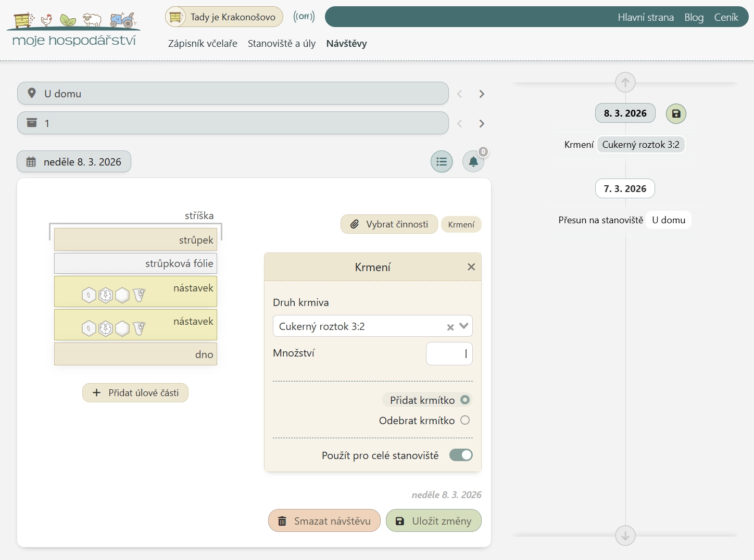
Task: Click the Smazat návštěvu button
Action: click(324, 521)
